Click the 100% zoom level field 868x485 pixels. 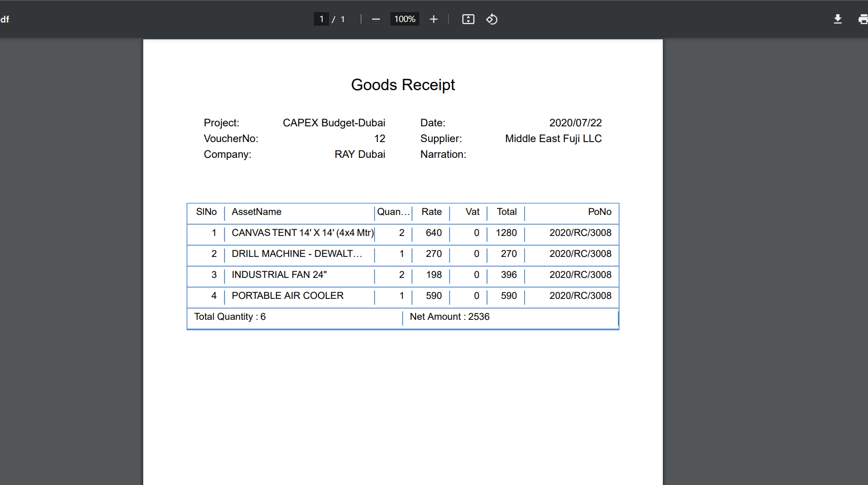(405, 19)
